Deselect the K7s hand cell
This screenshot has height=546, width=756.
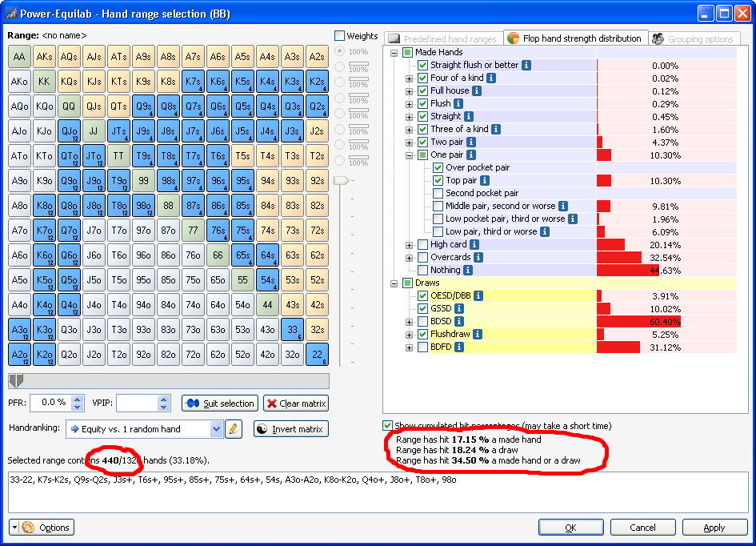click(x=193, y=82)
